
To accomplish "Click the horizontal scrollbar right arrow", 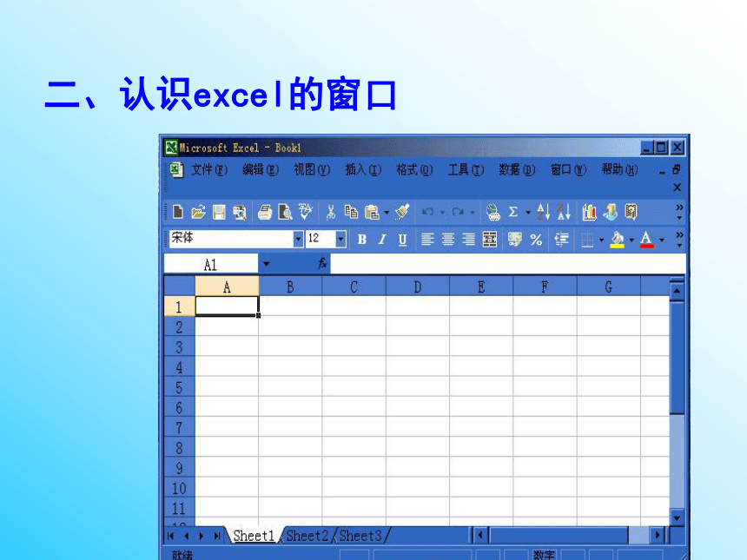I will 658,535.
